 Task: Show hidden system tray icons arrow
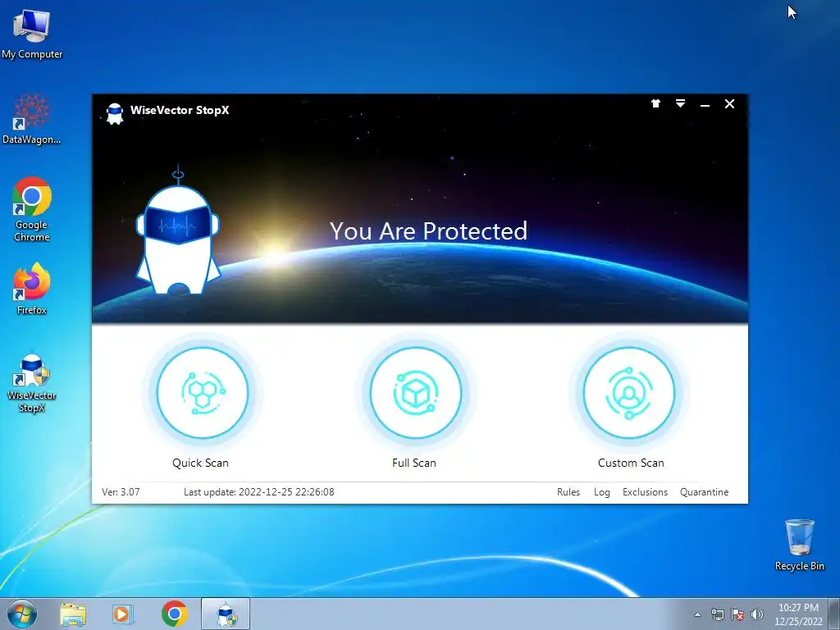[697, 614]
